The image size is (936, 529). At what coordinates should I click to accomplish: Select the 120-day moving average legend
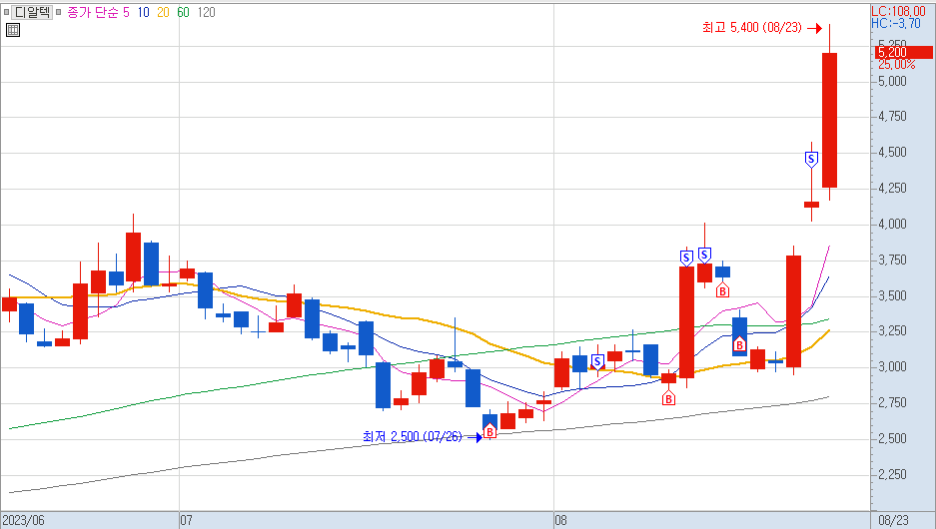(206, 12)
